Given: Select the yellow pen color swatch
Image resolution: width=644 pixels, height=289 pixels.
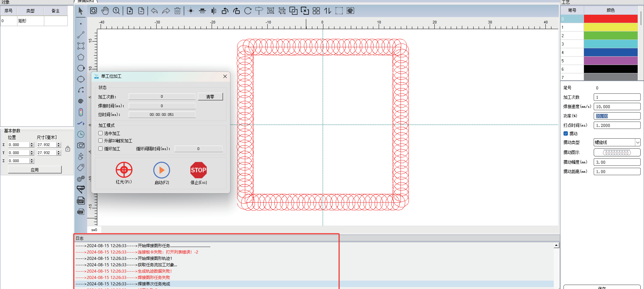Looking at the screenshot, I should coord(610,27).
